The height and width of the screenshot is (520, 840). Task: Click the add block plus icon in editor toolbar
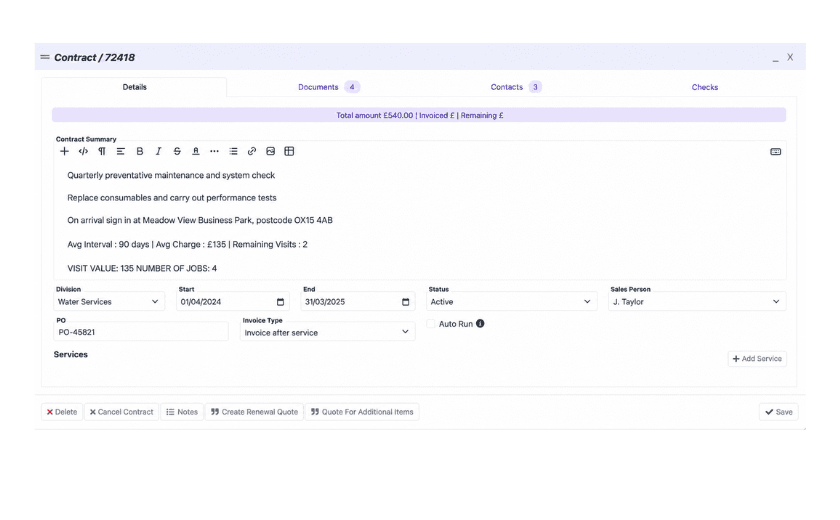coord(64,152)
